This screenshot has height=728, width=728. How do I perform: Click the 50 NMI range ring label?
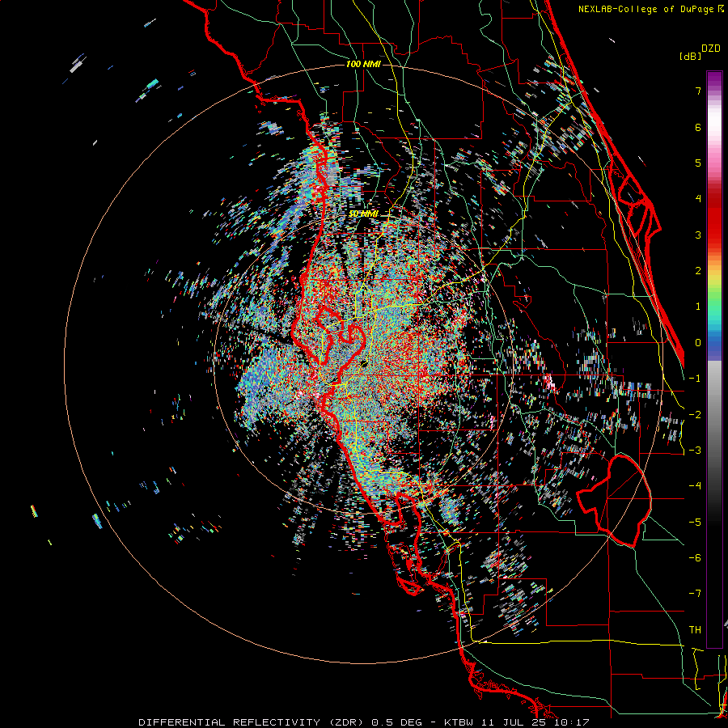tap(363, 214)
